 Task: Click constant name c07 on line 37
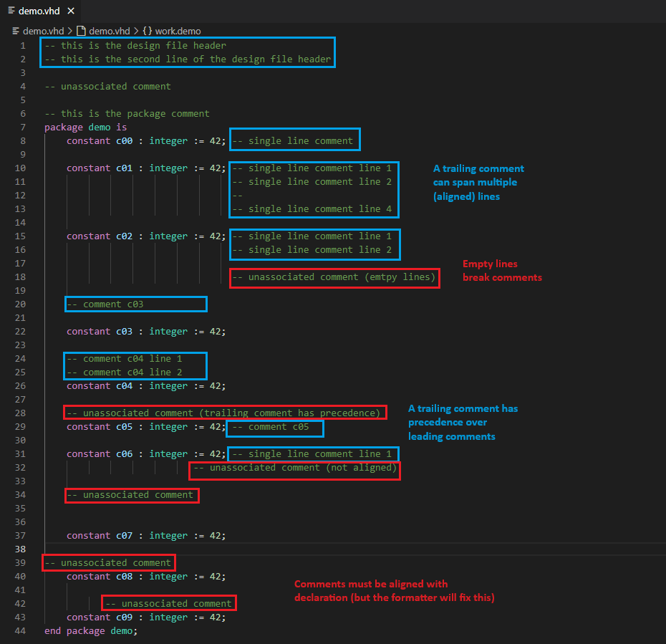pos(125,535)
